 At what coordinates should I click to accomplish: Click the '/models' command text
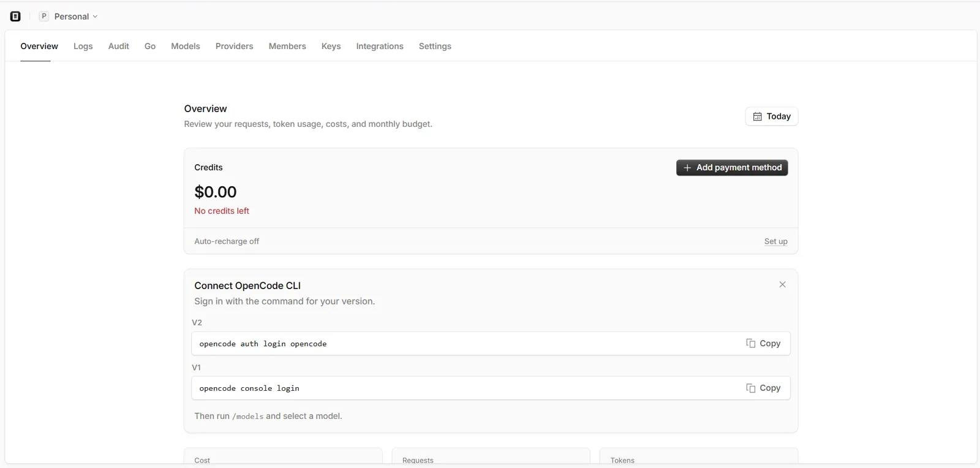pyautogui.click(x=248, y=417)
